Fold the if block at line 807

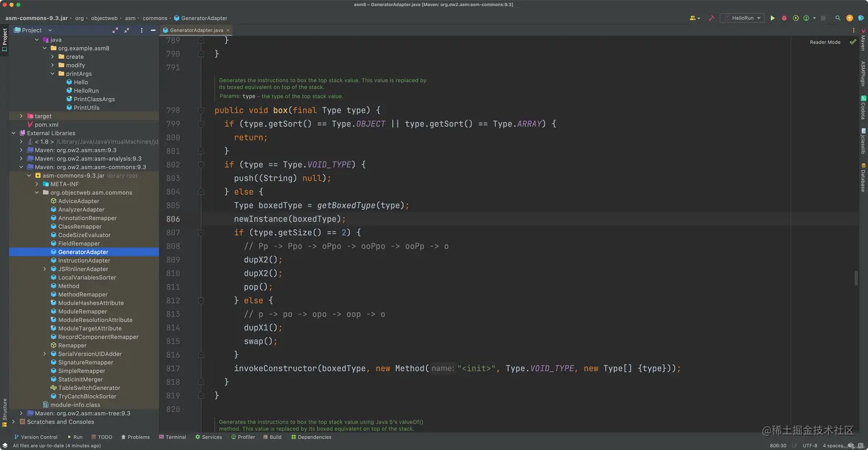201,233
